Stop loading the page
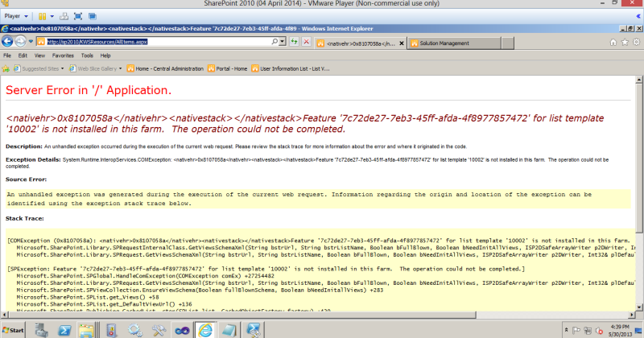This screenshot has height=338, width=644. pyautogui.click(x=306, y=42)
